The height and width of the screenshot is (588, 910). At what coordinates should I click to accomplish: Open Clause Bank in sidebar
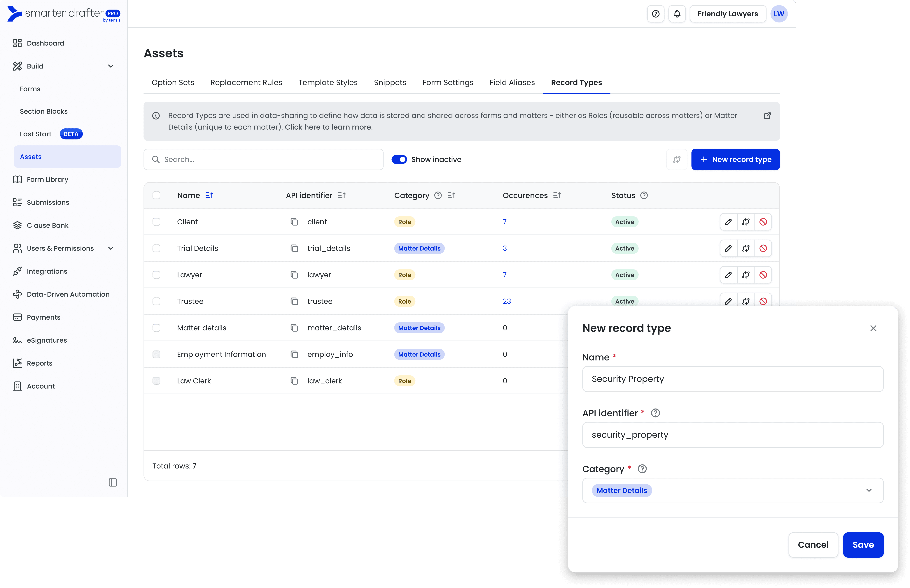point(47,225)
